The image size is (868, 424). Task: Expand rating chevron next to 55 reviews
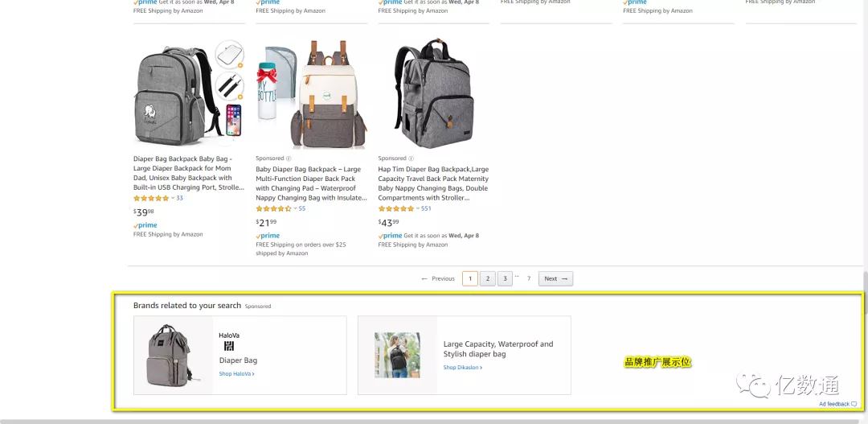[295, 209]
